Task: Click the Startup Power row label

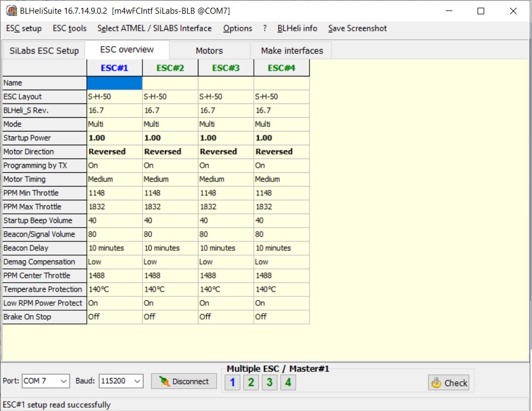Action: (x=45, y=138)
